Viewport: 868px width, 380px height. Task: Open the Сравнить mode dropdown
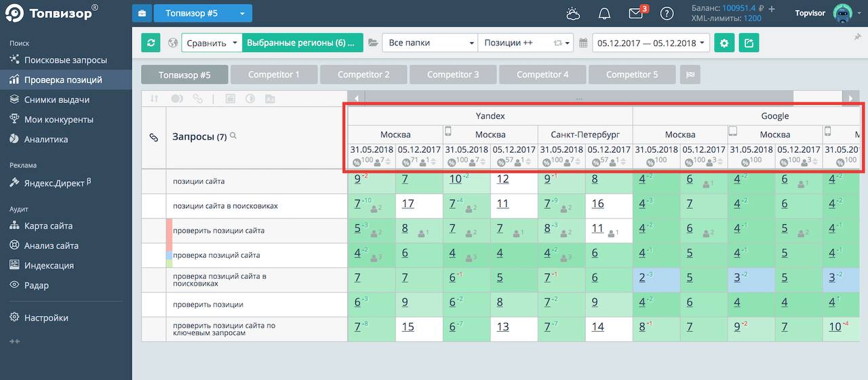coord(212,43)
